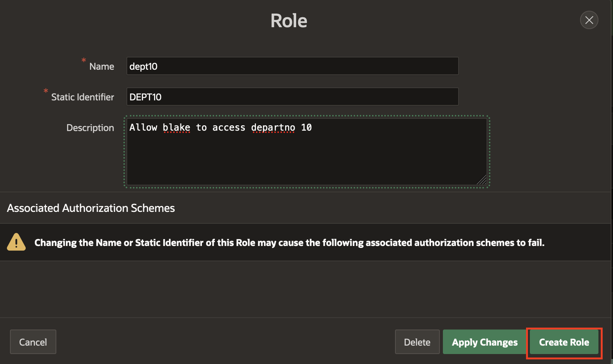Click the required asterisk beside Name
Screen dimensions: 613x364
(x=83, y=61)
